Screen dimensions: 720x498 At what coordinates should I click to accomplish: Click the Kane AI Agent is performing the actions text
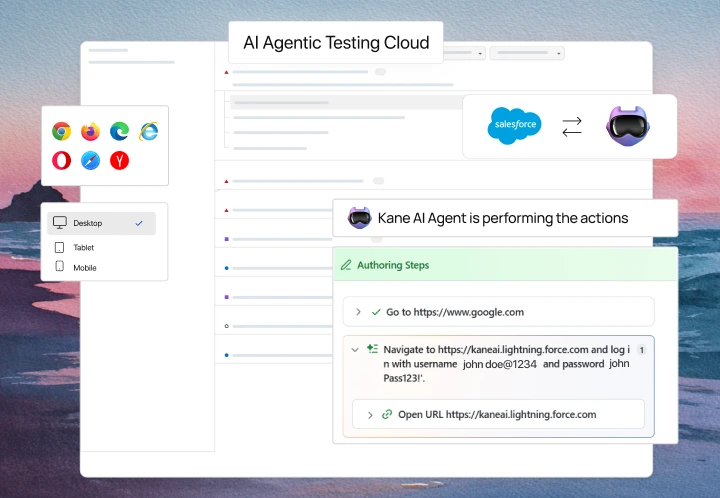click(503, 218)
